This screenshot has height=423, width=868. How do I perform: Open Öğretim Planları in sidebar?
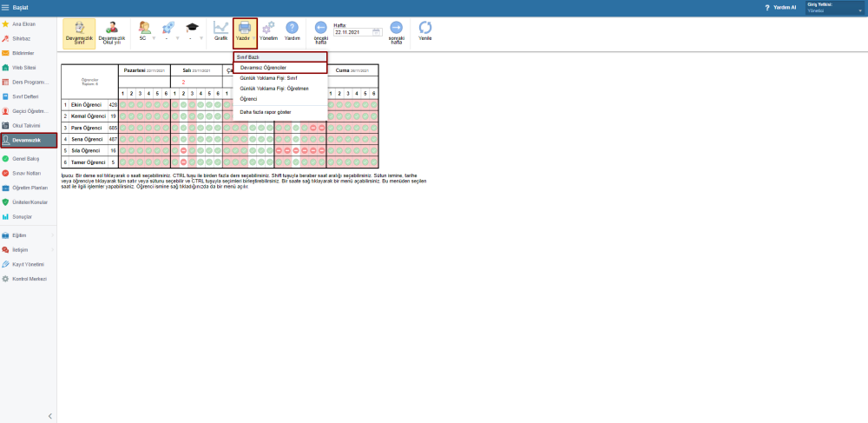point(29,188)
